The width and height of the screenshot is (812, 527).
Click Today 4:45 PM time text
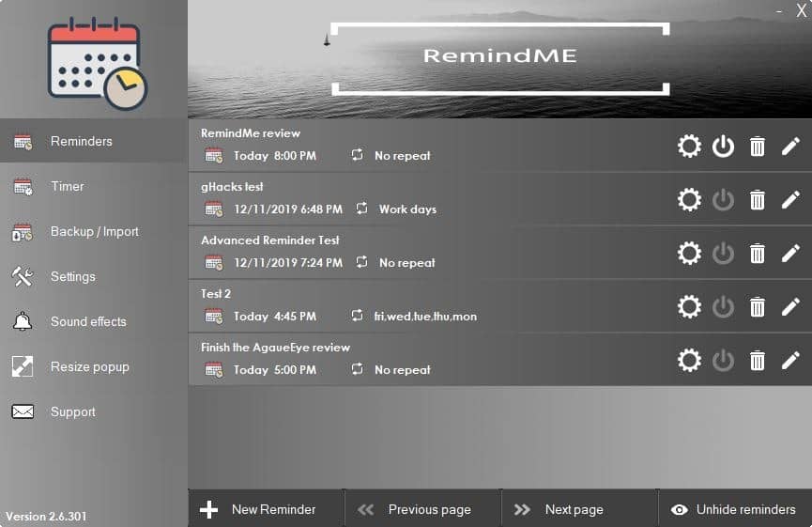point(275,316)
